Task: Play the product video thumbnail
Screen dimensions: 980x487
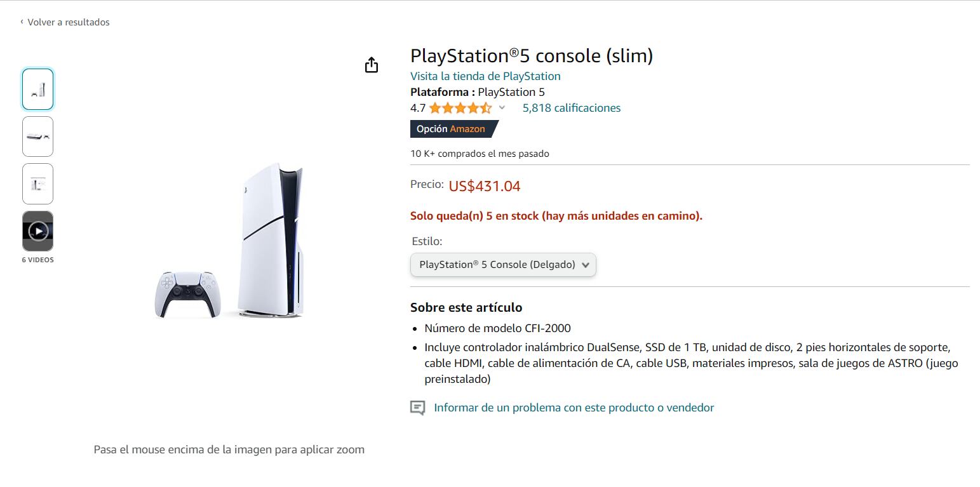Action: 38,231
